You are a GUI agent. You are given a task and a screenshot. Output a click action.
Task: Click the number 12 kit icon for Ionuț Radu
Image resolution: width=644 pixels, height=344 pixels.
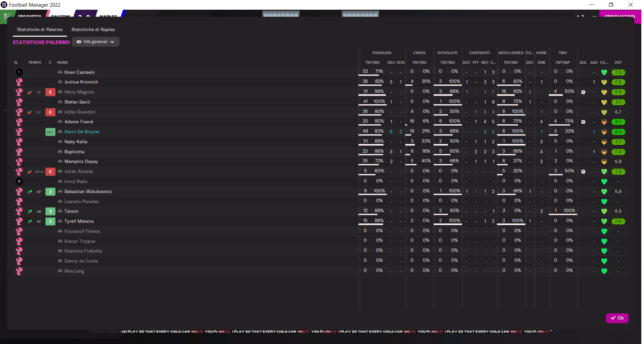tap(19, 182)
